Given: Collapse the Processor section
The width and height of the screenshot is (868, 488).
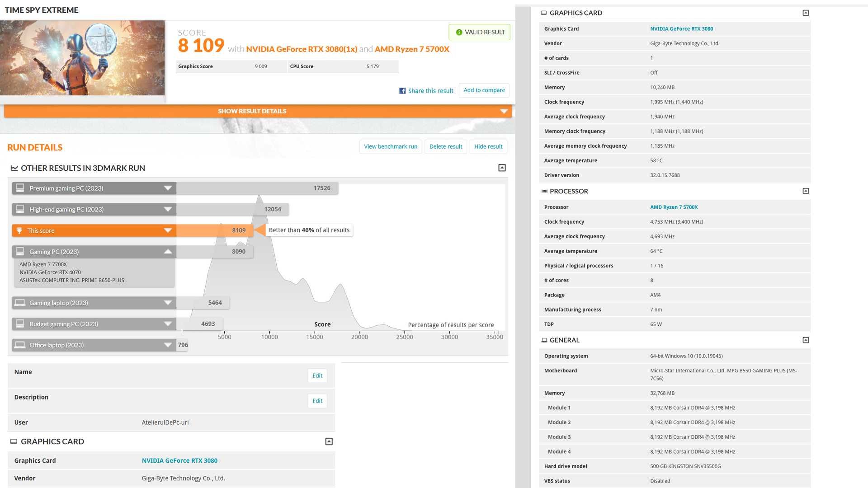Looking at the screenshot, I should coord(806,191).
